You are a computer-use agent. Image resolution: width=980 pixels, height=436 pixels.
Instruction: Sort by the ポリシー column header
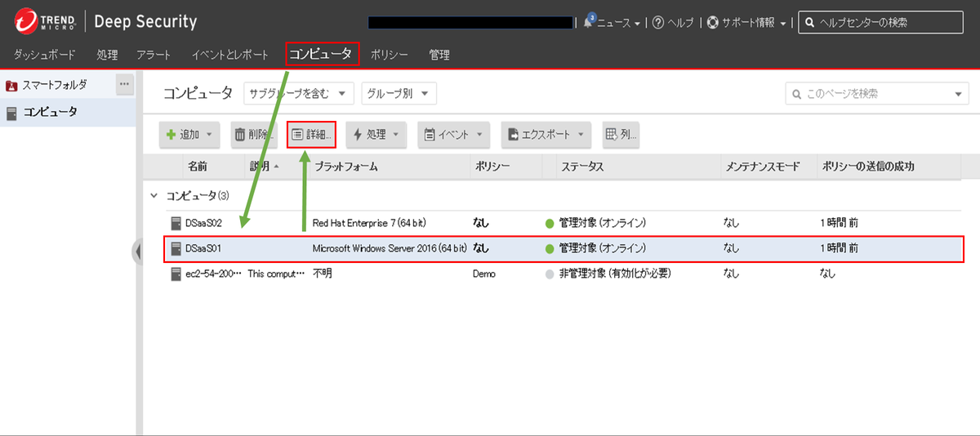pyautogui.click(x=492, y=167)
